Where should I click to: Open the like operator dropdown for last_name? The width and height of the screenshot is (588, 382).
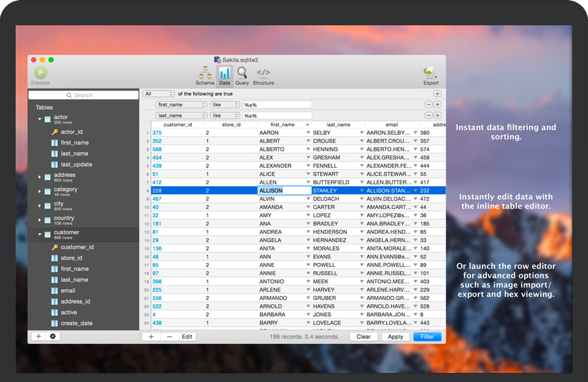(225, 116)
